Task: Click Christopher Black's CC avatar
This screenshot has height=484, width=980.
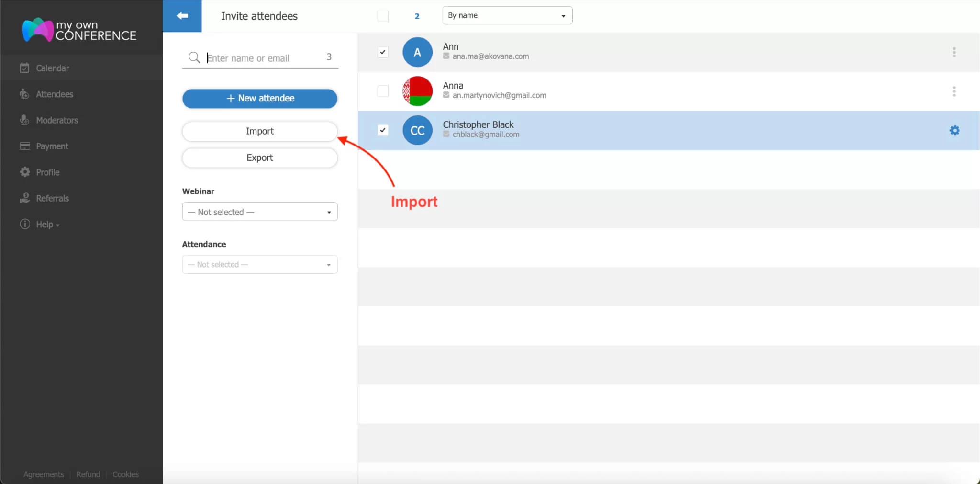Action: [417, 130]
